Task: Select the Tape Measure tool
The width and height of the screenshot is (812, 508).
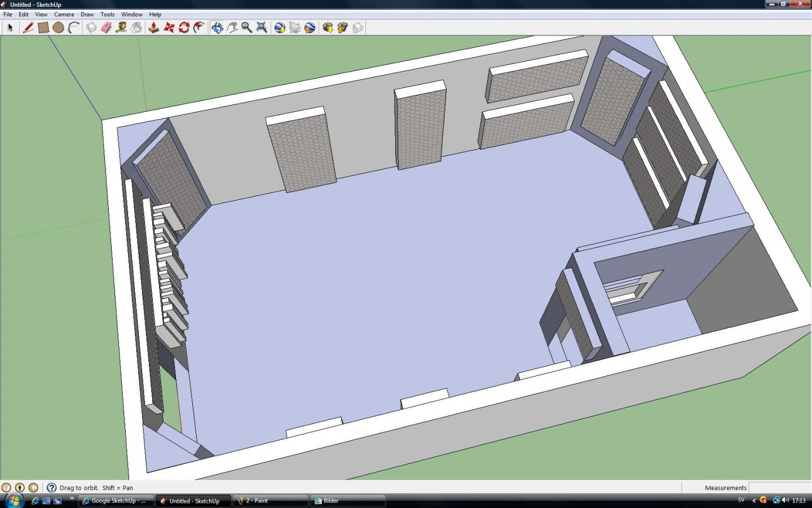Action: point(121,28)
